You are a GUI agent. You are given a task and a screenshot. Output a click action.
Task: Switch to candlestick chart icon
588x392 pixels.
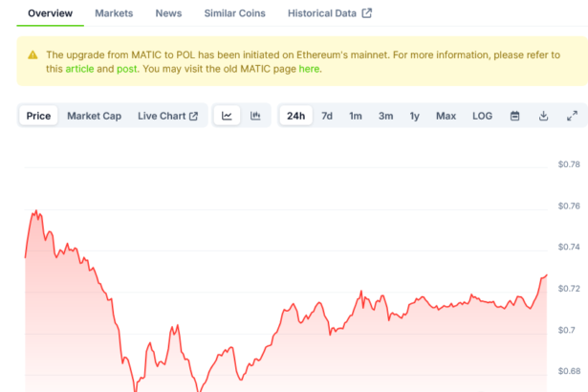tap(255, 116)
